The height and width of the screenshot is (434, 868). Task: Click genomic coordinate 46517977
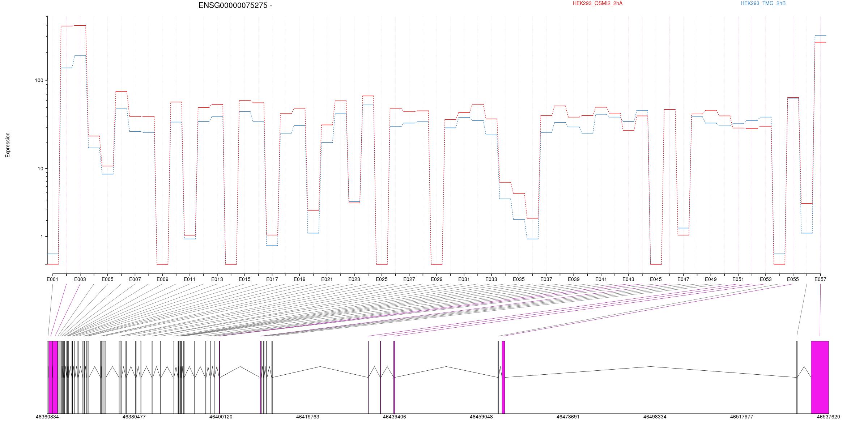click(x=741, y=417)
